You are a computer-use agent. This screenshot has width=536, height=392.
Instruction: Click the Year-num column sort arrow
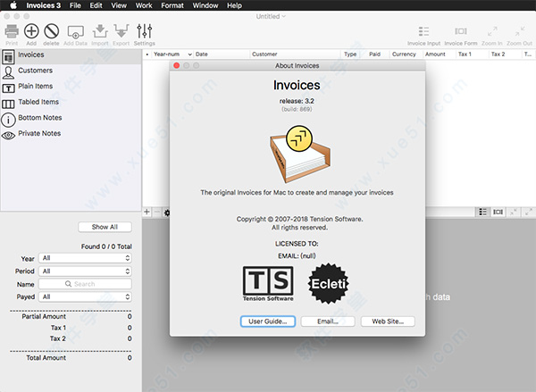[x=189, y=54]
